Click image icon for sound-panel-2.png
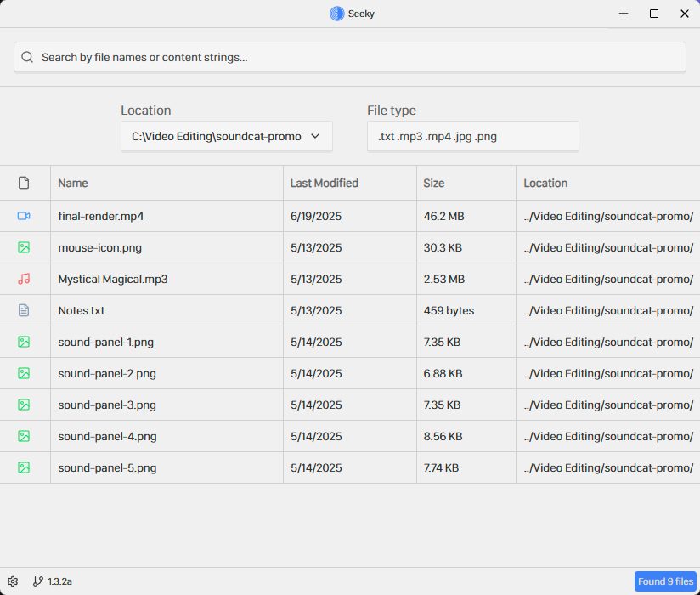 click(24, 373)
